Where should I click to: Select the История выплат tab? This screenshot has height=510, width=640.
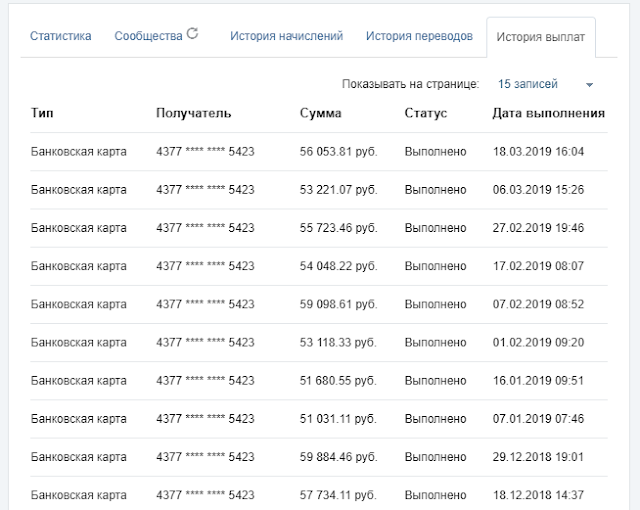click(541, 37)
